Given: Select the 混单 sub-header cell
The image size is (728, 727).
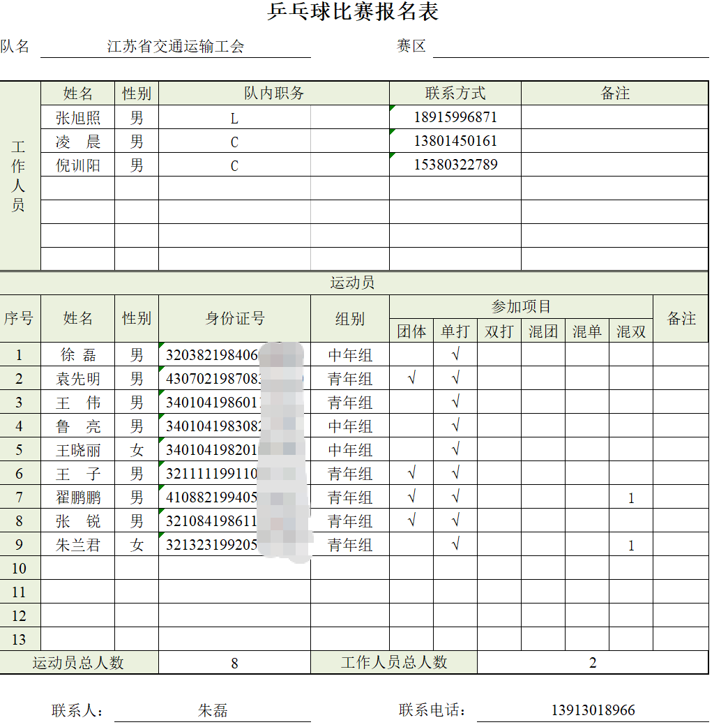Looking at the screenshot, I should [587, 331].
